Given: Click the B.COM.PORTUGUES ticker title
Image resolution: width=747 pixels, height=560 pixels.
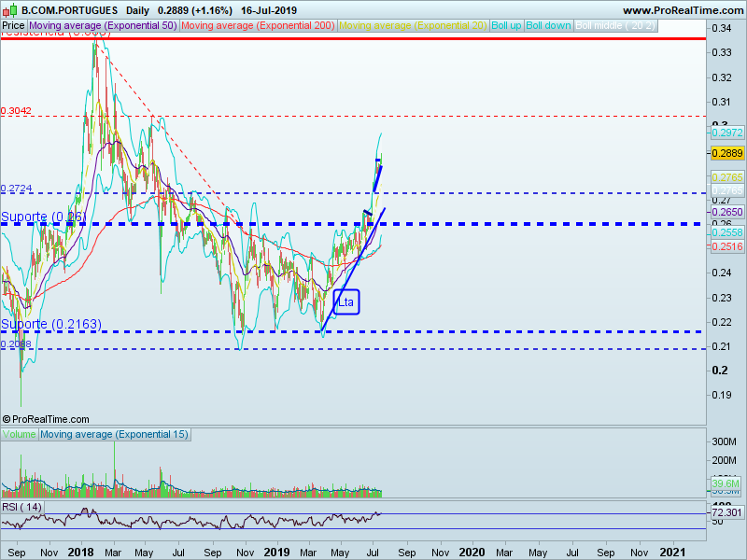Looking at the screenshot, I should point(69,10).
